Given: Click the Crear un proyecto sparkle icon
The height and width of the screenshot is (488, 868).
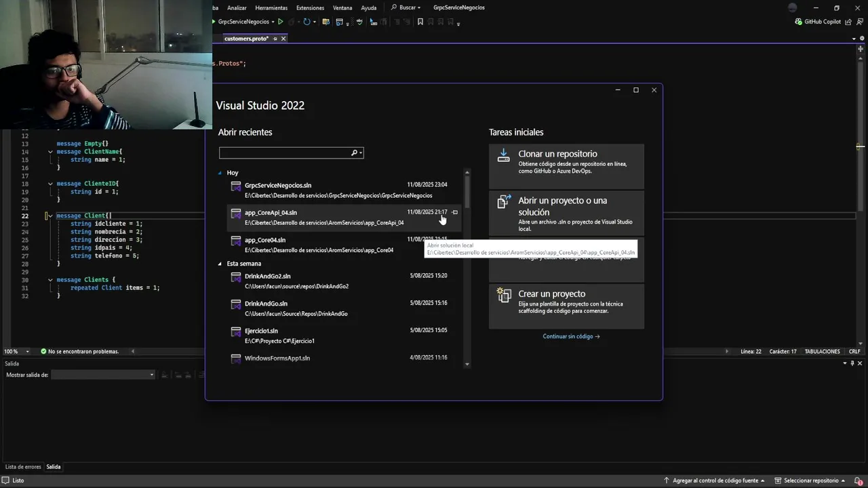Looking at the screenshot, I should [503, 295].
